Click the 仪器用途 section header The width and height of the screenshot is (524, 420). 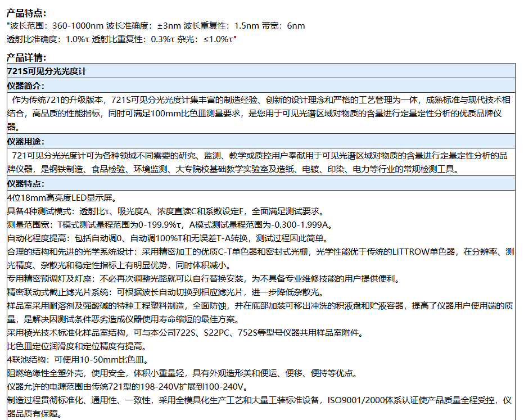(25, 141)
